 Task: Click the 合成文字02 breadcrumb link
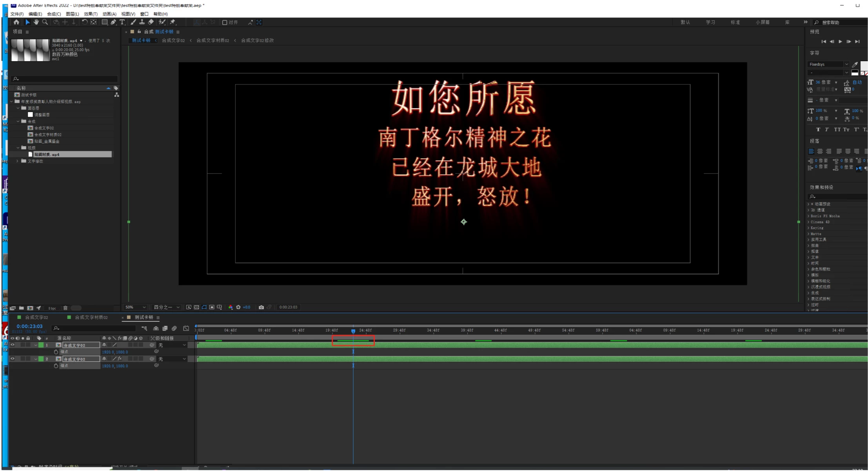click(x=173, y=40)
